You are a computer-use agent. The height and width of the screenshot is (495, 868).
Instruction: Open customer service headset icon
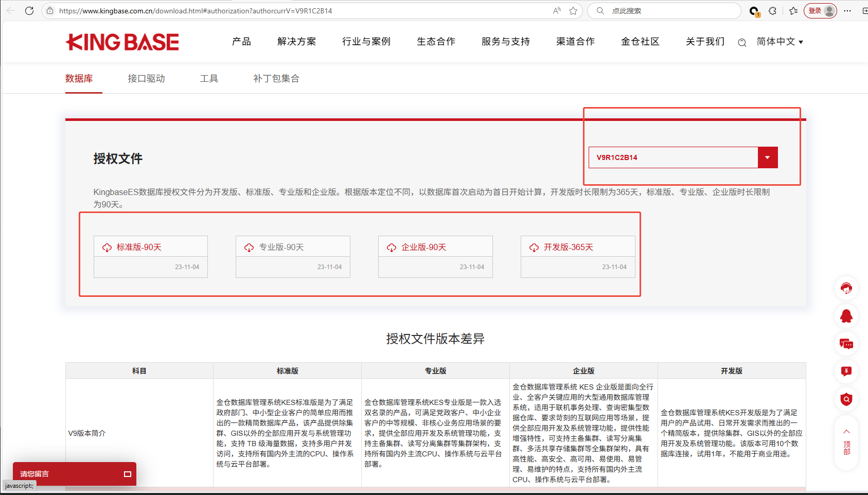[846, 288]
